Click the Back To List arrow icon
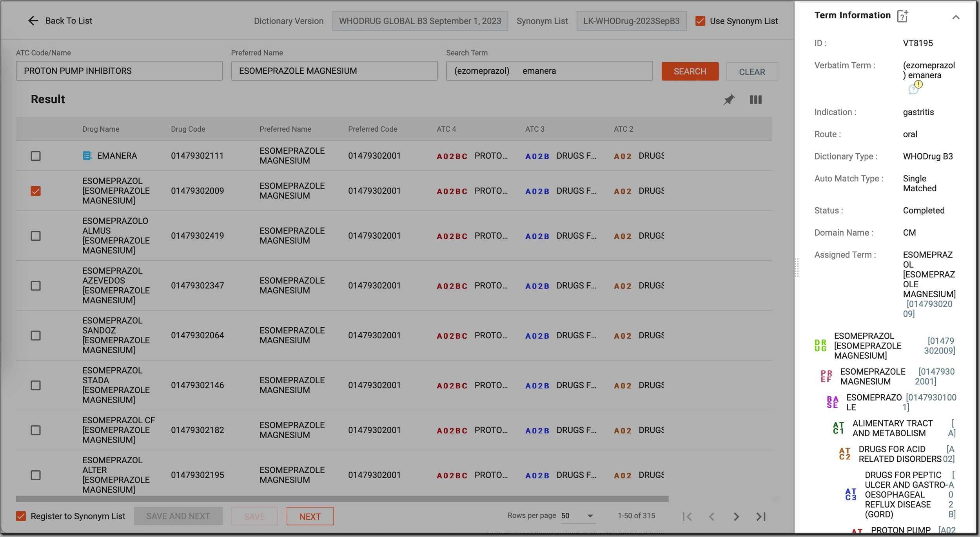Image resolution: width=980 pixels, height=537 pixels. tap(33, 21)
